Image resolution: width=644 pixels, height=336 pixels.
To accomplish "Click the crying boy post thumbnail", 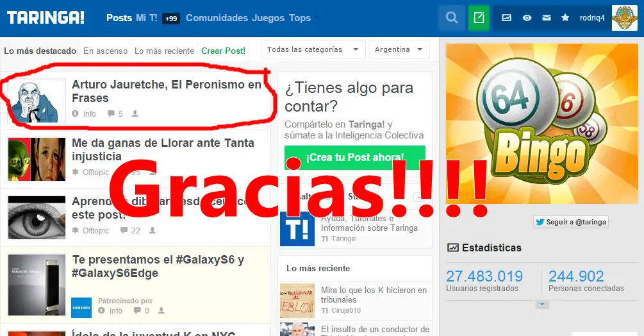I will click(x=37, y=160).
